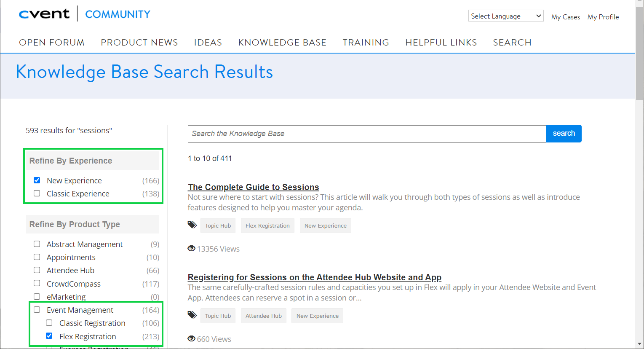Click the Flex Registration tag
This screenshot has height=349, width=644.
[267, 226]
